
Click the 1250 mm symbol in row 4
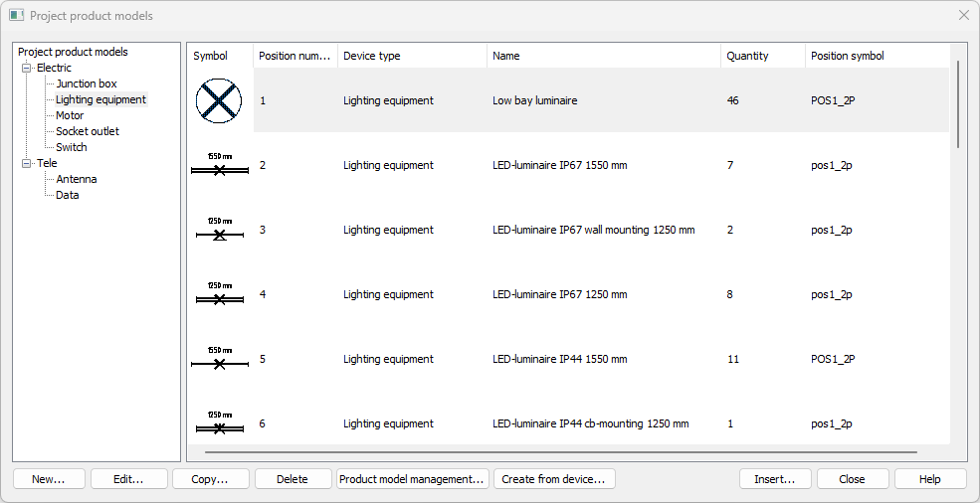(219, 295)
